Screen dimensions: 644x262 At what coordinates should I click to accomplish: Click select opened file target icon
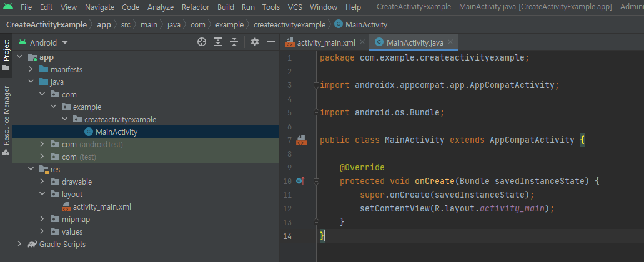click(202, 42)
